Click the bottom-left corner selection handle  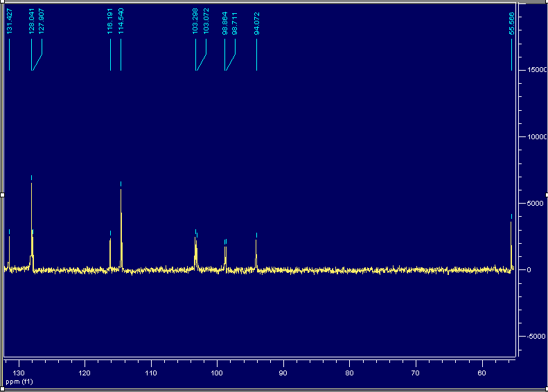[2, 389]
